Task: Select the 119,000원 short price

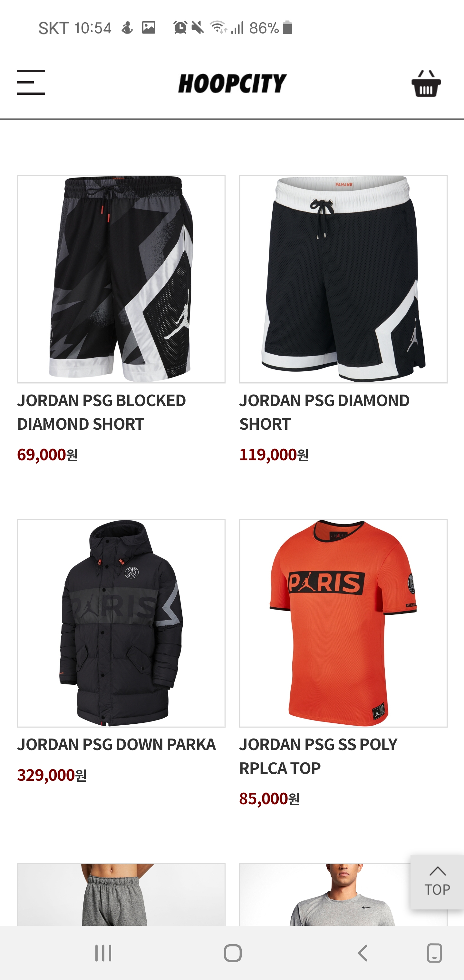Action: click(274, 455)
